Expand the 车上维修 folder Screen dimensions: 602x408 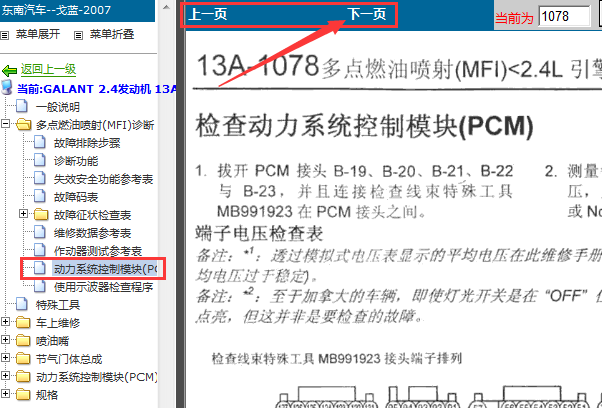(x=5, y=322)
